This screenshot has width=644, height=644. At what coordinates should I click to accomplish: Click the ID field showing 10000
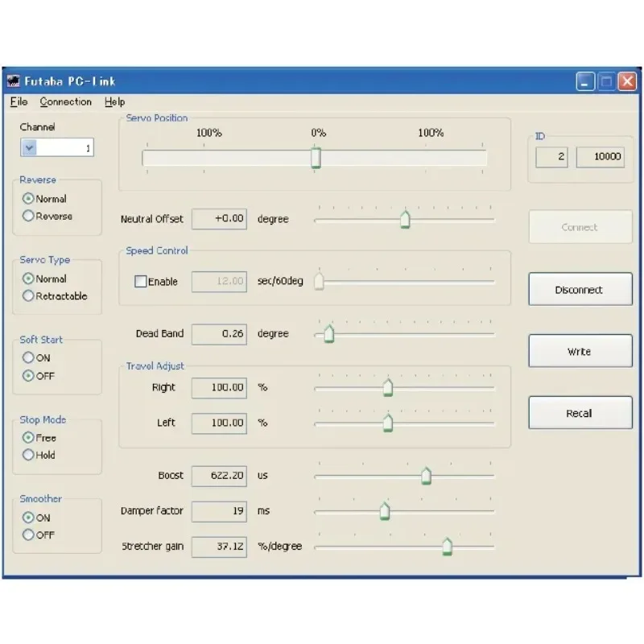tap(600, 157)
